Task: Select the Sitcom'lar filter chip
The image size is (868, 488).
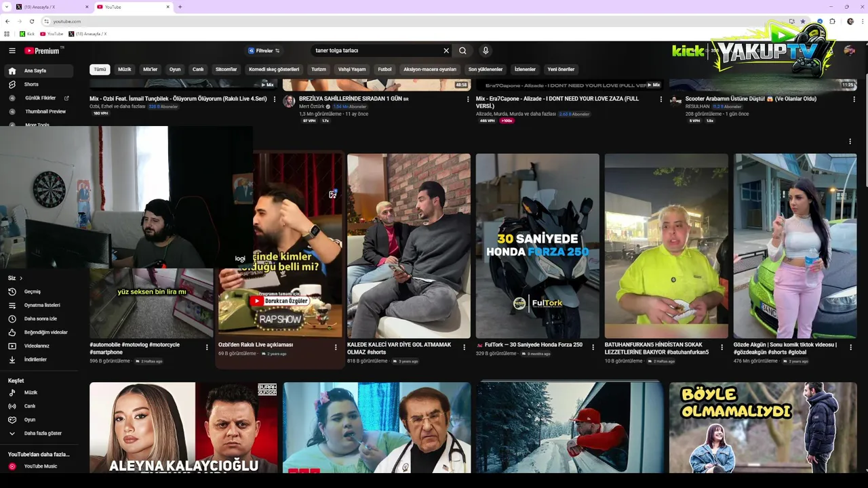Action: point(226,69)
